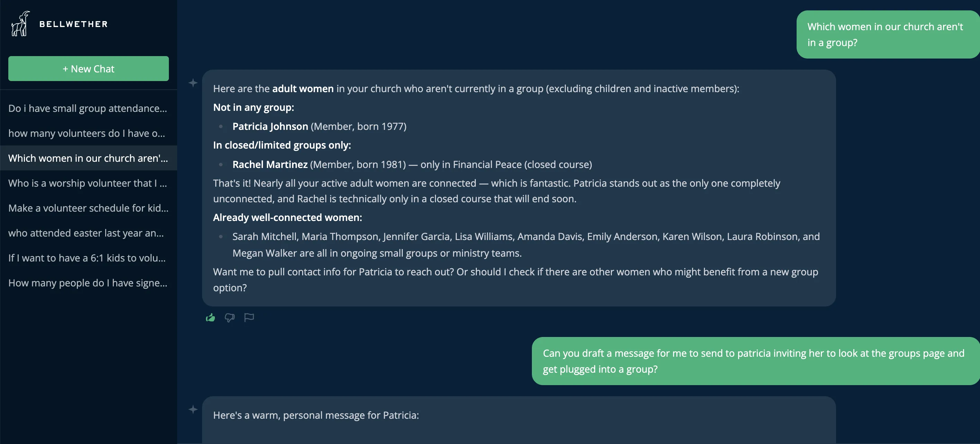980x444 pixels.
Task: Click the sparkle icon next to Patricia's drafted message
Action: (193, 410)
